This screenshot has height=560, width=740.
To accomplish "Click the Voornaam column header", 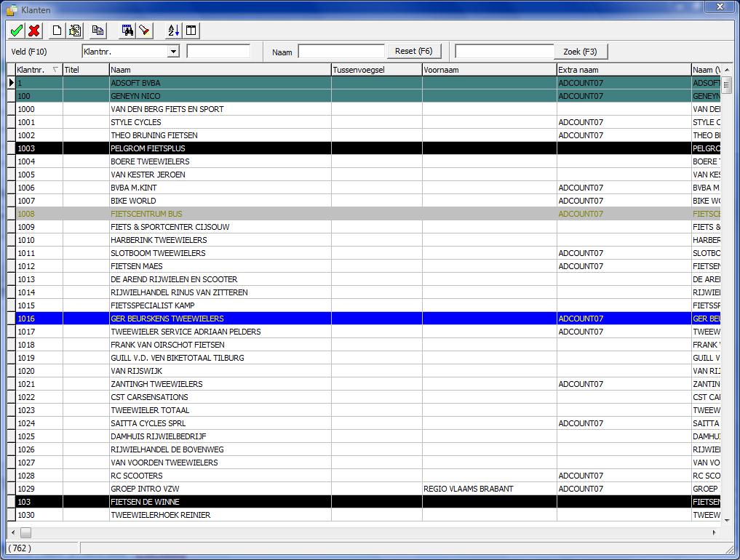I will [490, 70].
